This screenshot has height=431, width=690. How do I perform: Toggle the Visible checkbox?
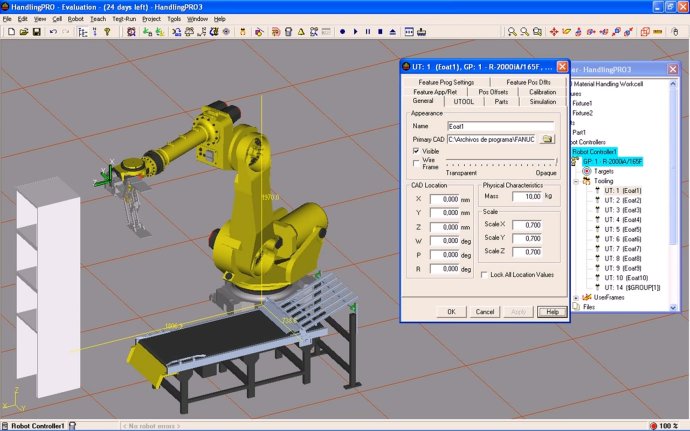[417, 151]
